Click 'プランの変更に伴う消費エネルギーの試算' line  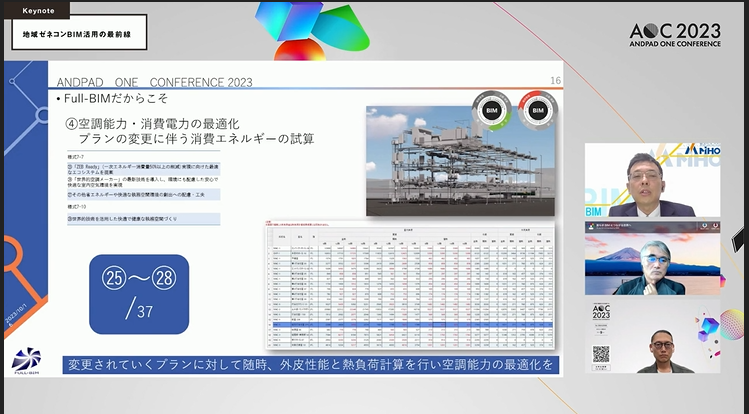tap(196, 139)
